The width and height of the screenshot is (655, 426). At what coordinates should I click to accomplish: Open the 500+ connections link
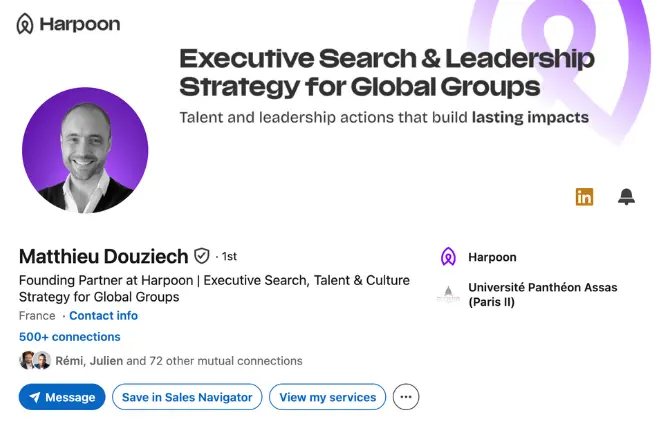point(70,337)
